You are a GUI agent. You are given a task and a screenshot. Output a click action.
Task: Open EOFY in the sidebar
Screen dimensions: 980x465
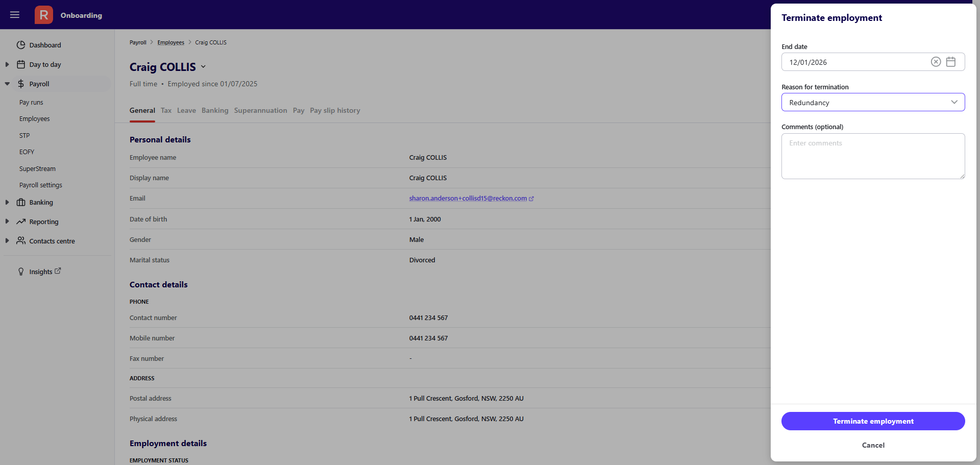coord(27,152)
